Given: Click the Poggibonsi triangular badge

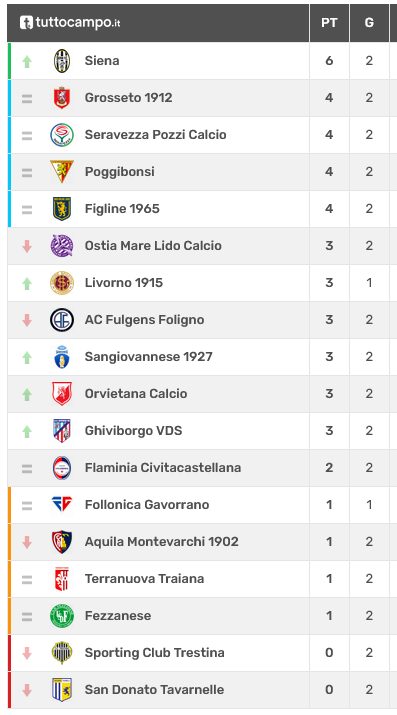Looking at the screenshot, I should 62,171.
